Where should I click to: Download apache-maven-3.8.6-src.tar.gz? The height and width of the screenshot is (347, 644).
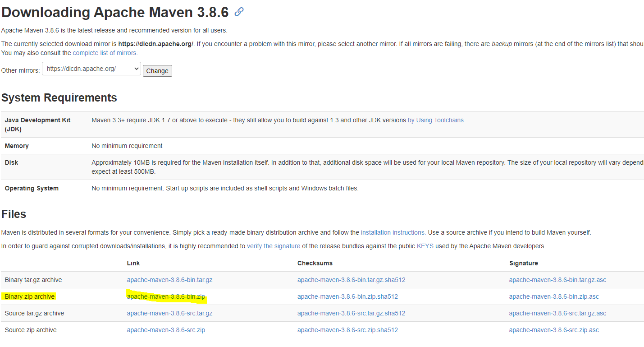[169, 313]
